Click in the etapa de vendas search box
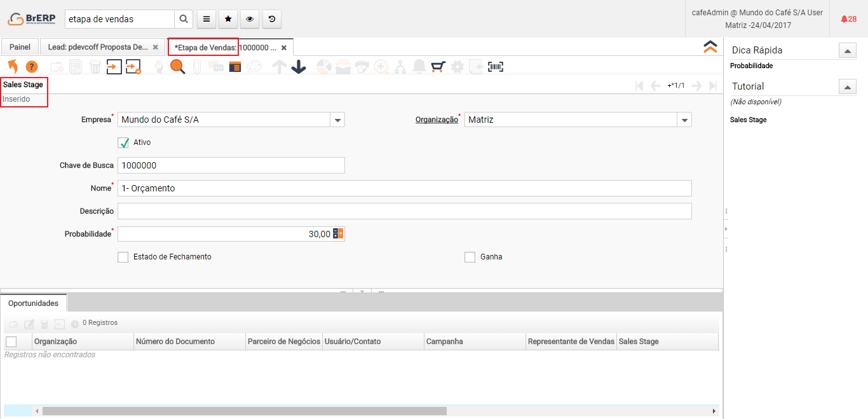 [119, 19]
